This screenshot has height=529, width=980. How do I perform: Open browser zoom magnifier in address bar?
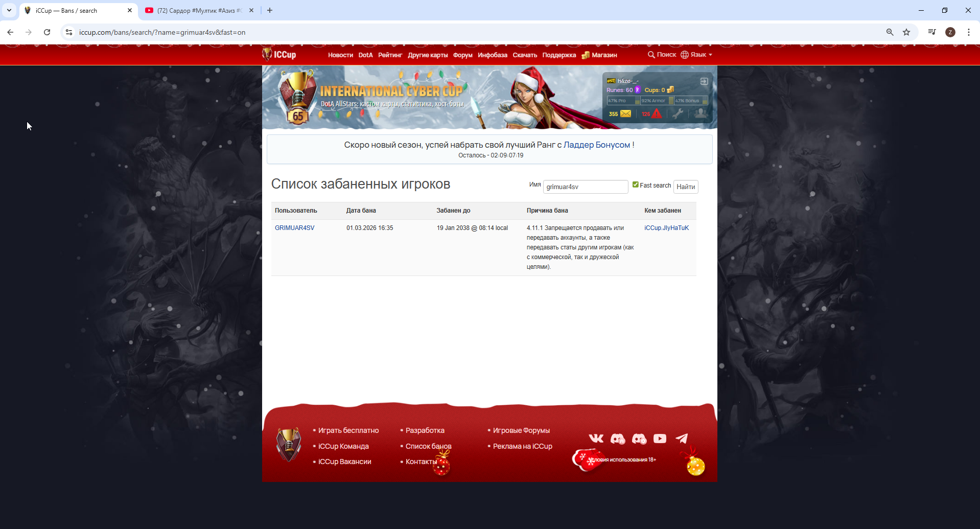(890, 32)
